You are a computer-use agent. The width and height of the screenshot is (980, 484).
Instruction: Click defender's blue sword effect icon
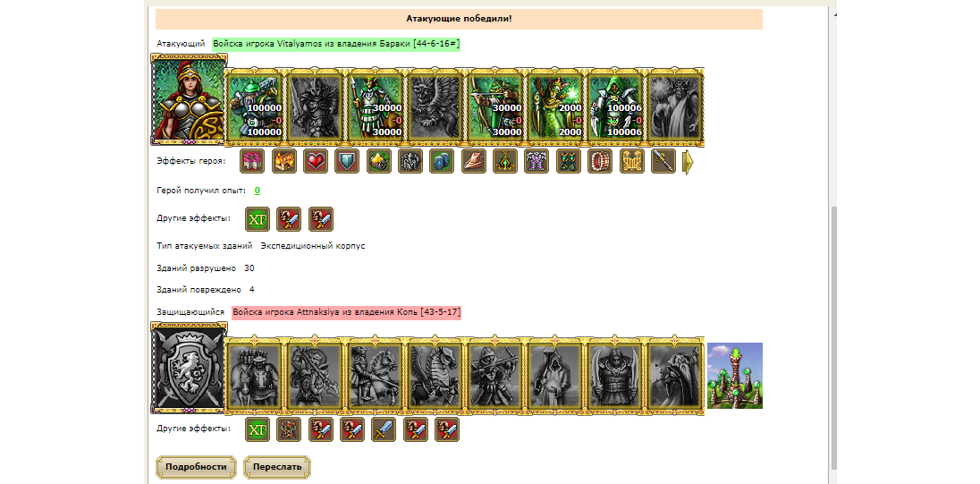(384, 429)
